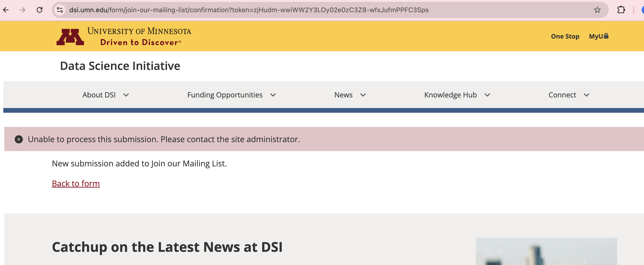Reload the page with refresh icon
The height and width of the screenshot is (265, 644).
point(40,10)
